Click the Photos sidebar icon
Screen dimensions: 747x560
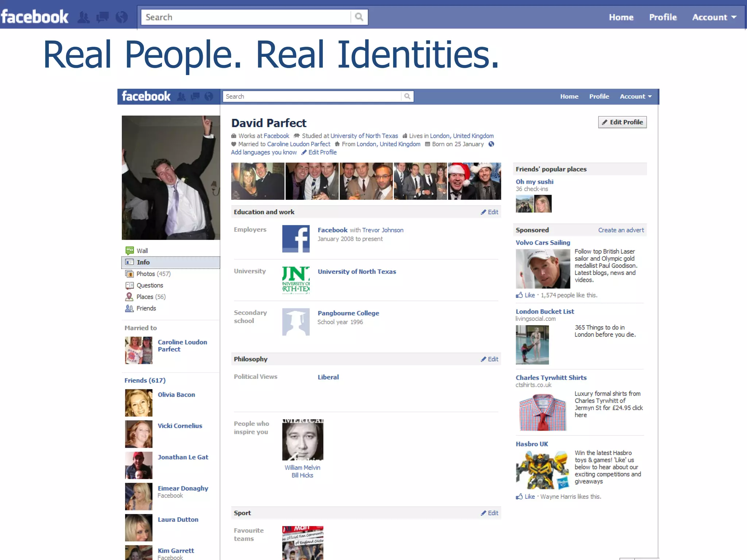point(129,274)
